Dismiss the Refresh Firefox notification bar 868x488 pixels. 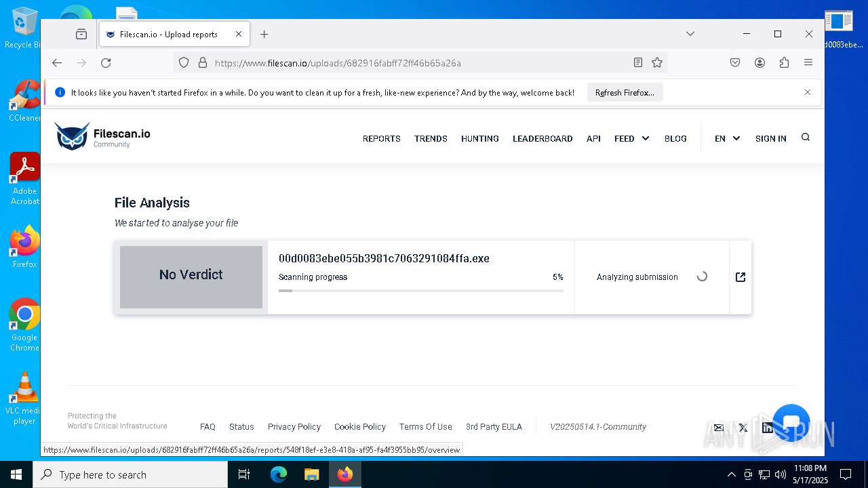click(x=807, y=92)
